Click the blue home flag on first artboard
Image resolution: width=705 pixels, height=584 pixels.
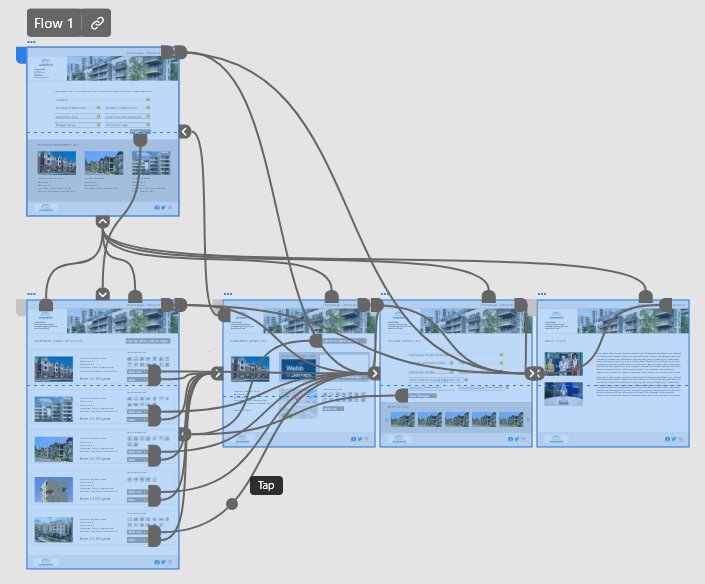(20, 55)
